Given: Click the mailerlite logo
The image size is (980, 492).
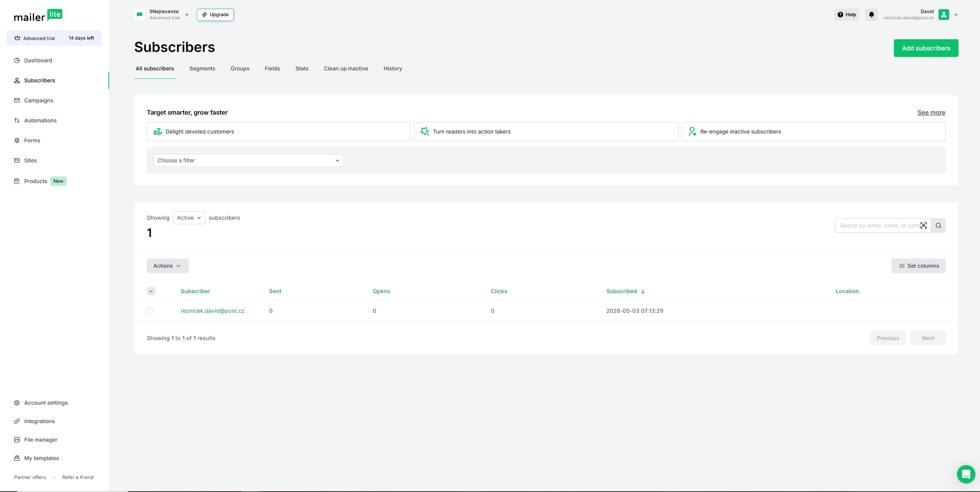Looking at the screenshot, I should click(x=38, y=15).
